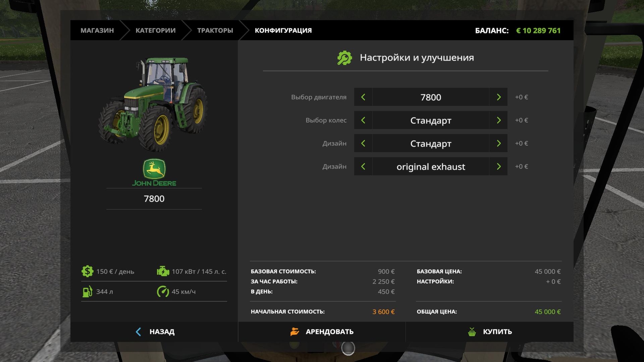The height and width of the screenshot is (362, 644).
Task: Select next engine option arrow
Action: click(x=498, y=97)
